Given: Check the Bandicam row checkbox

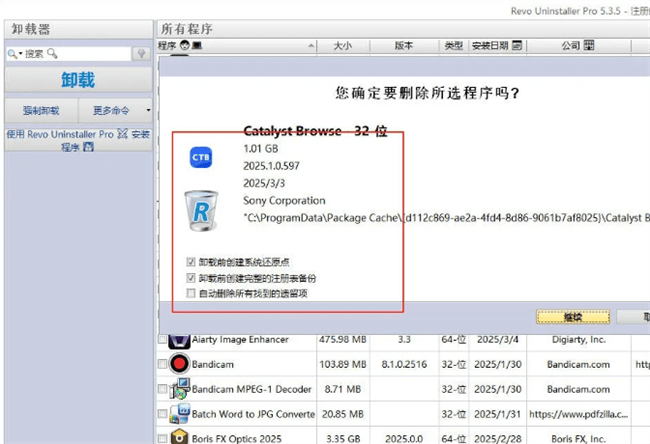Looking at the screenshot, I should click(x=162, y=364).
